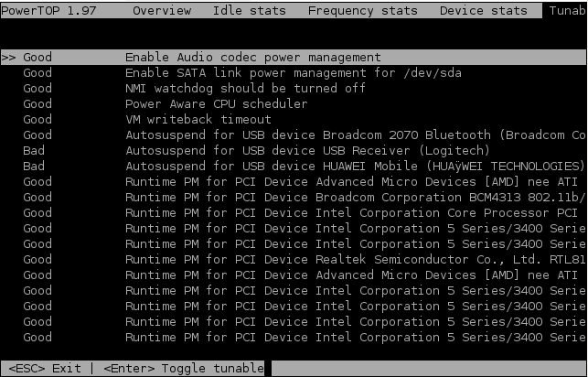Click the >> selection marker on first row

(x=8, y=58)
